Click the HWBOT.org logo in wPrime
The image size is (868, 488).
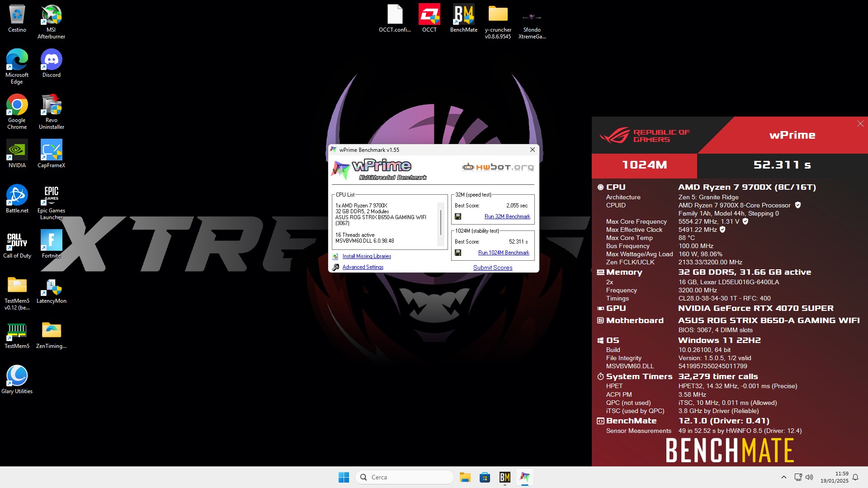coord(498,167)
